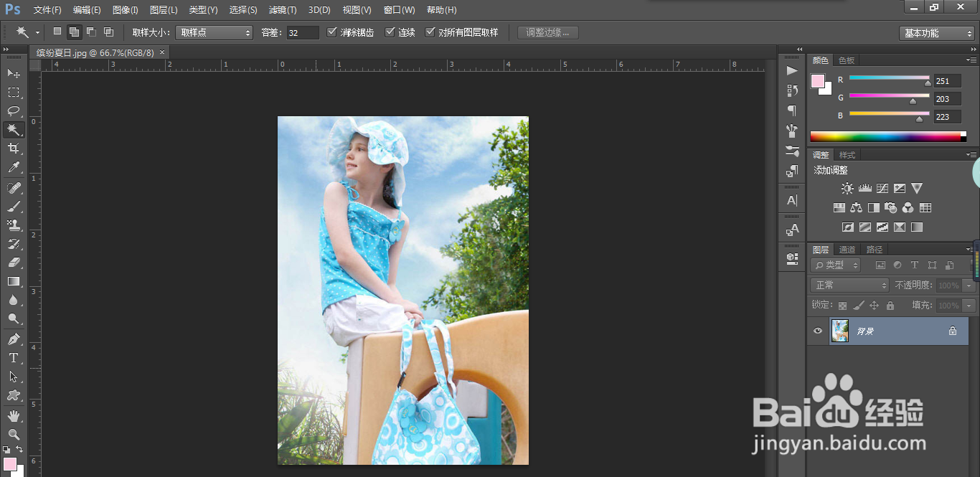Expand the toolbox double-arrow toggle
Image resolution: width=980 pixels, height=477 pixels.
(x=6, y=49)
